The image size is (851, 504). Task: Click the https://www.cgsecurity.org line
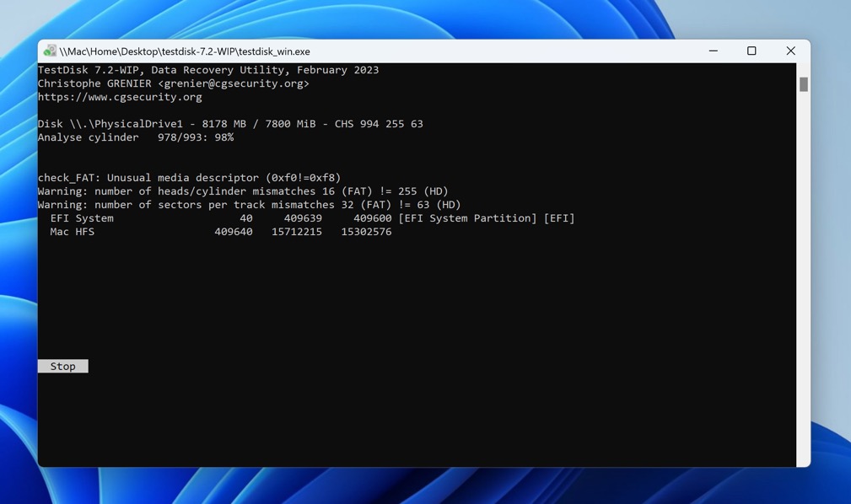coord(120,97)
